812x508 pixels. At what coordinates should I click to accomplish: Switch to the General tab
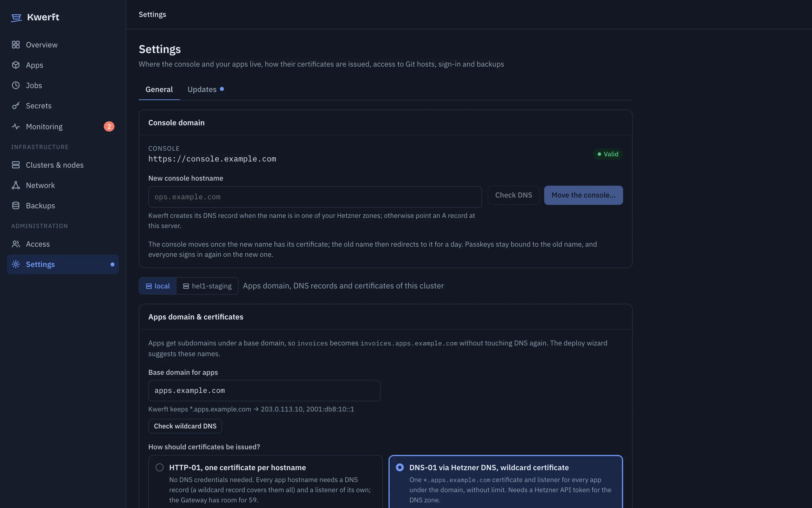click(x=159, y=89)
